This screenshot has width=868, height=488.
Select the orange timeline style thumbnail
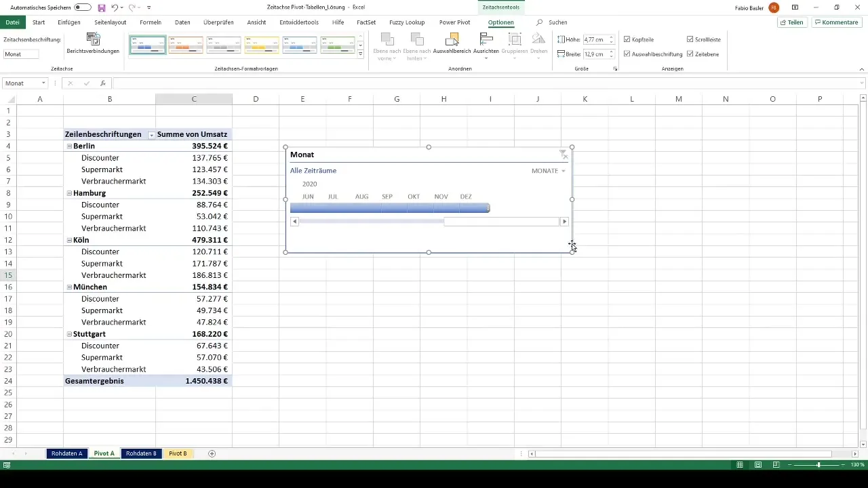186,45
